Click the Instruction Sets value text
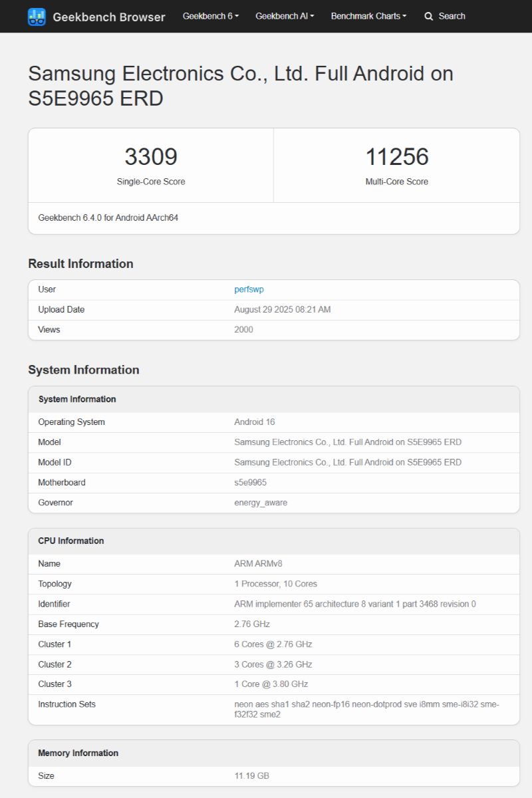The width and height of the screenshot is (532, 798). [366, 710]
